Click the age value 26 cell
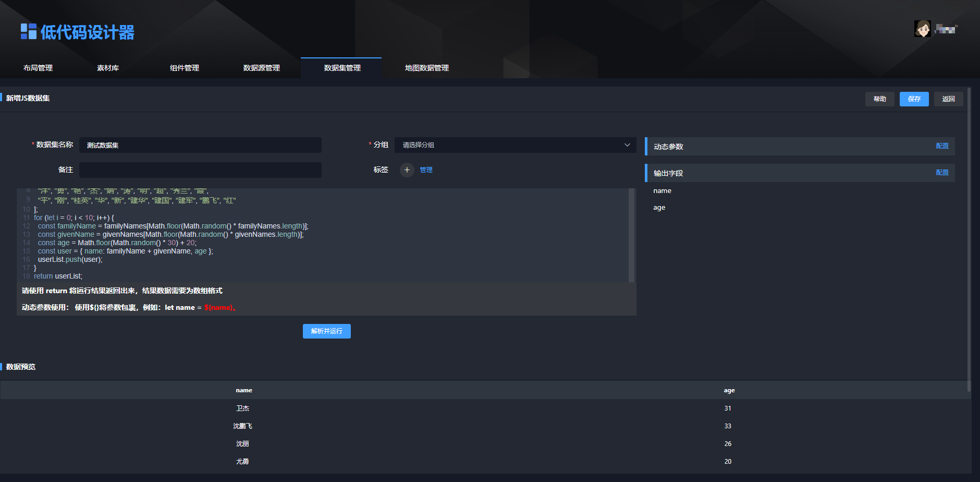Screen dimensions: 980x482 coord(728,444)
